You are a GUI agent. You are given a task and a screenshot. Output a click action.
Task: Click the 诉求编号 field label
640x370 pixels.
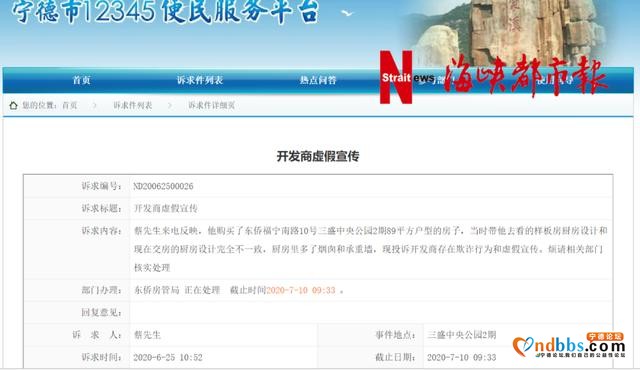[102, 186]
